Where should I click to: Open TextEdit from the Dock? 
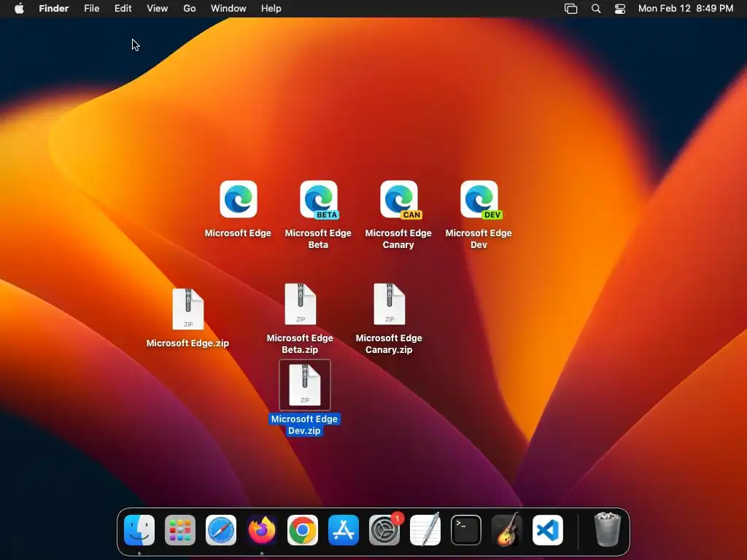tap(425, 530)
